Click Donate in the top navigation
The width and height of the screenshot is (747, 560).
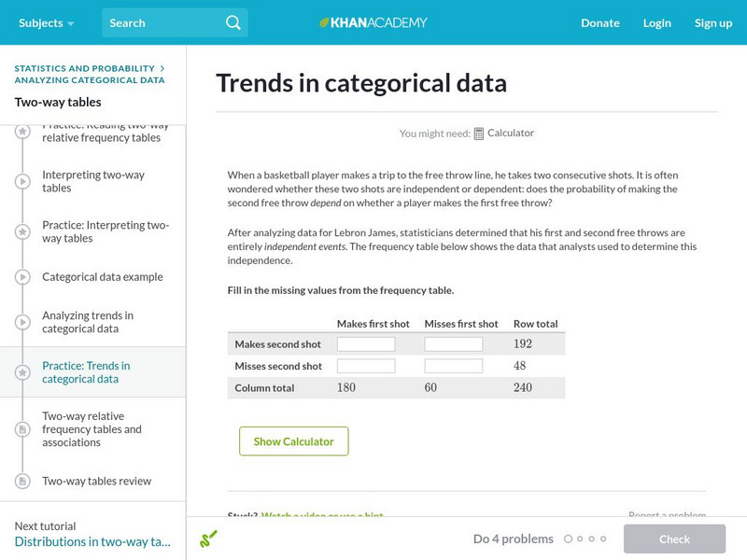599,22
